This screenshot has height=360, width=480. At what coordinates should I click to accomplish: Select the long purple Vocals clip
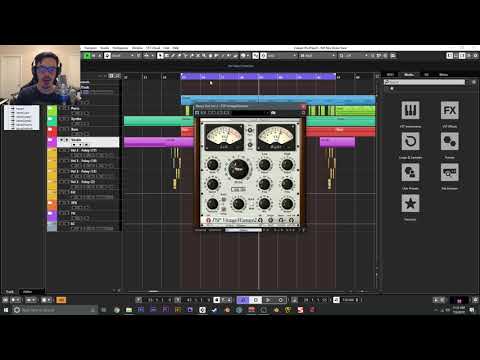pyautogui.click(x=159, y=143)
